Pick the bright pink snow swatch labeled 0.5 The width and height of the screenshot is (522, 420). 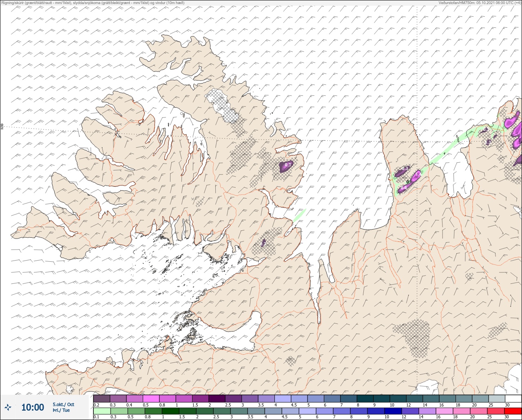pyautogui.click(x=151, y=398)
